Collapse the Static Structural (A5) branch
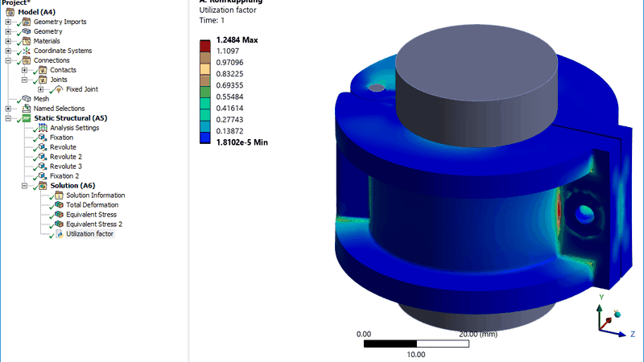 pyautogui.click(x=8, y=118)
